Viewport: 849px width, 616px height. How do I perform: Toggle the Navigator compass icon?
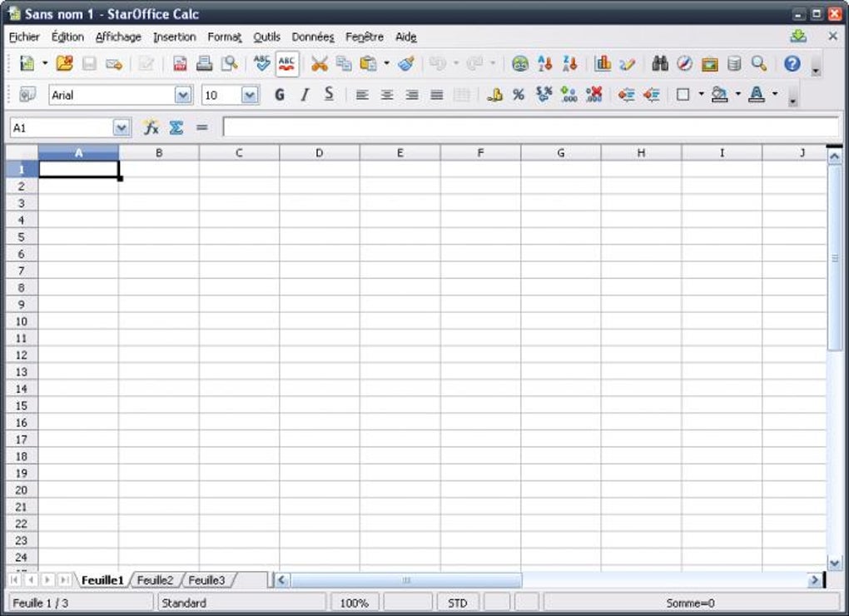[685, 64]
